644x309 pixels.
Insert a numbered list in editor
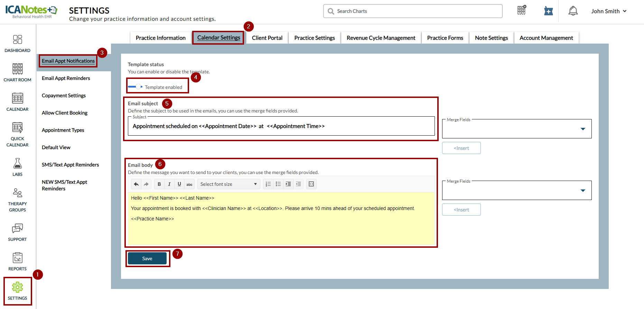(268, 184)
